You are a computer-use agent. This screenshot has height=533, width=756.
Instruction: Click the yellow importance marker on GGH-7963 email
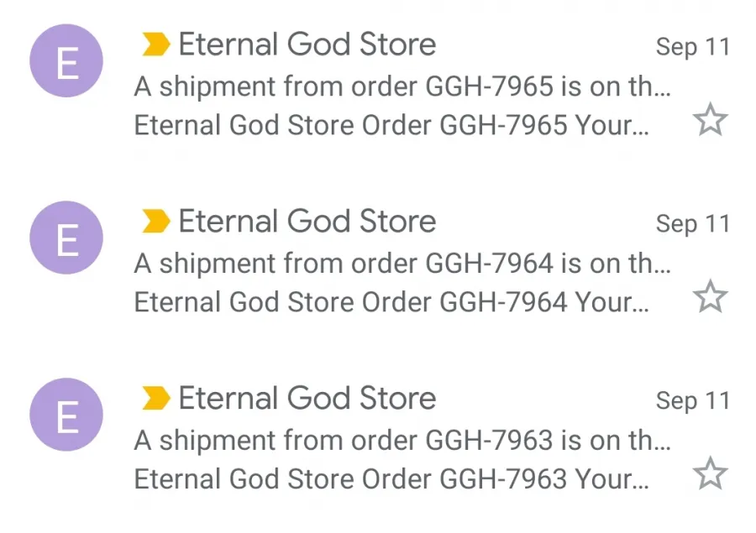pos(155,398)
